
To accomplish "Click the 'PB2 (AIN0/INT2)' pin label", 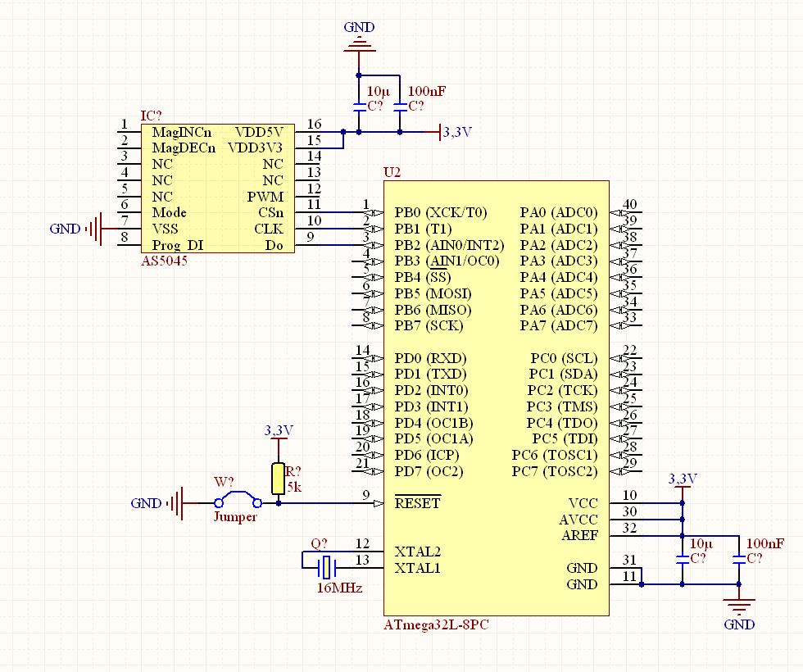I will point(449,245).
